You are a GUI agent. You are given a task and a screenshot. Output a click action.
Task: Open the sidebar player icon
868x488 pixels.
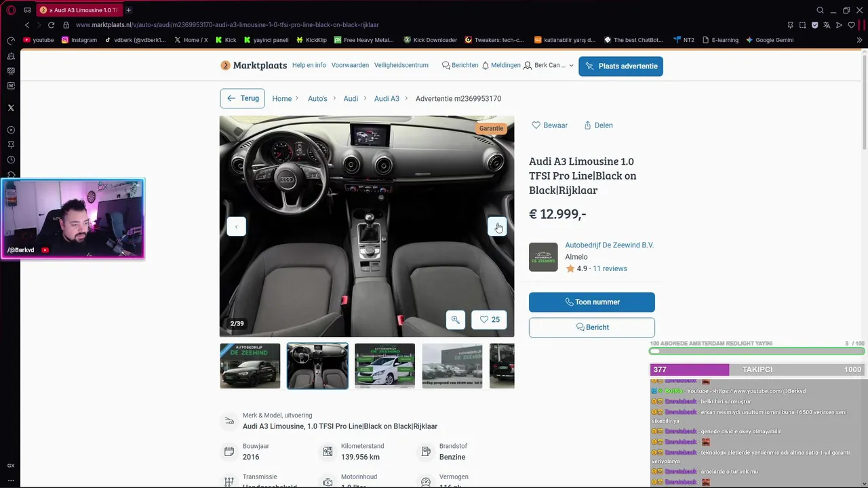[x=11, y=130]
